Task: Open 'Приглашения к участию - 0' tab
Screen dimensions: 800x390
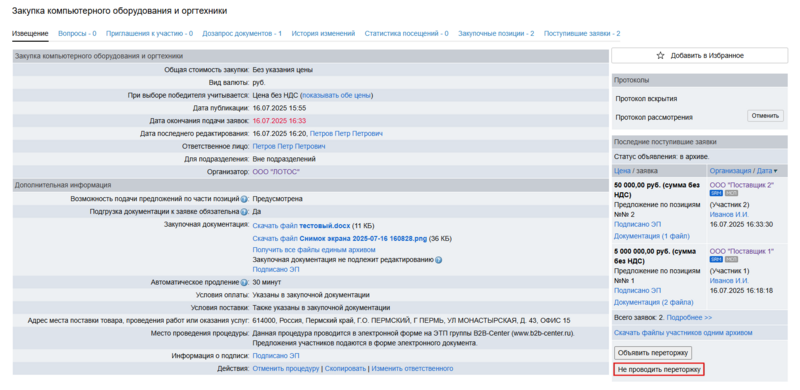Action: click(x=149, y=33)
